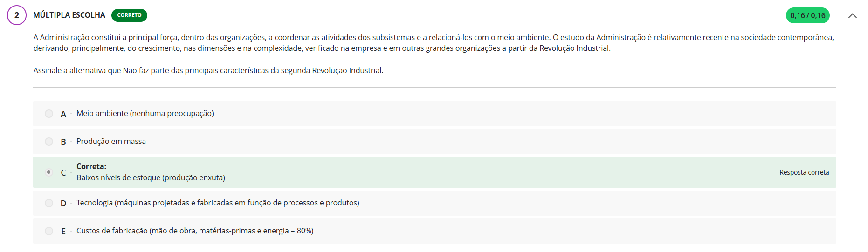Collapse question 2 with the chevron arrow
Screen dimensions: 868x252
(852, 16)
